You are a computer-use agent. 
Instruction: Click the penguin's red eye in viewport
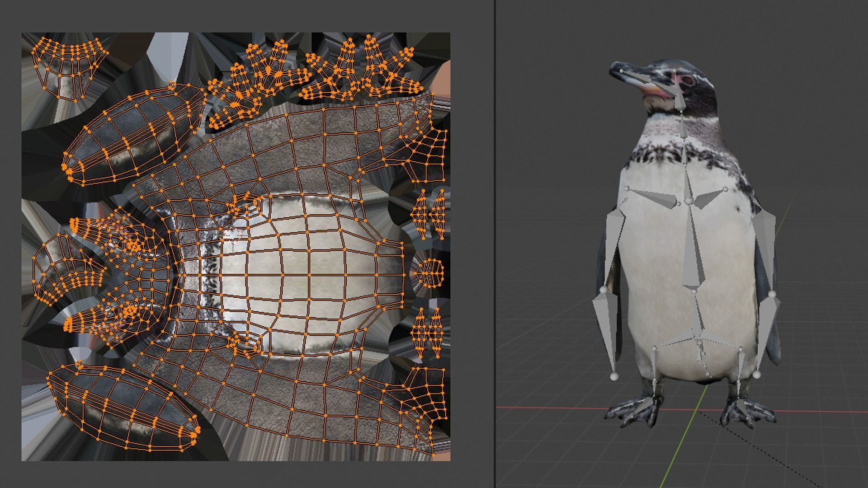688,80
